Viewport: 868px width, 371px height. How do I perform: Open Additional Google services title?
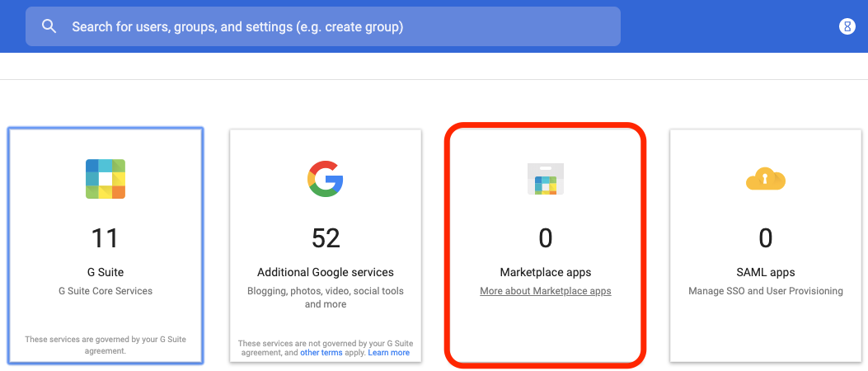pyautogui.click(x=326, y=272)
